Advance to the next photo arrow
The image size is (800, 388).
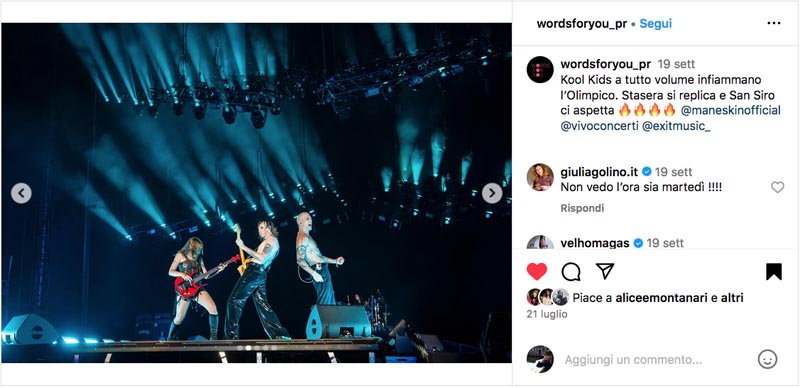(x=492, y=193)
